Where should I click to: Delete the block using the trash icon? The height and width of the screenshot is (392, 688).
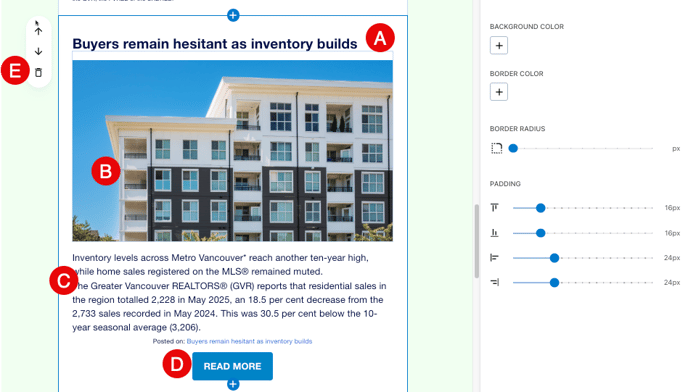click(x=39, y=72)
